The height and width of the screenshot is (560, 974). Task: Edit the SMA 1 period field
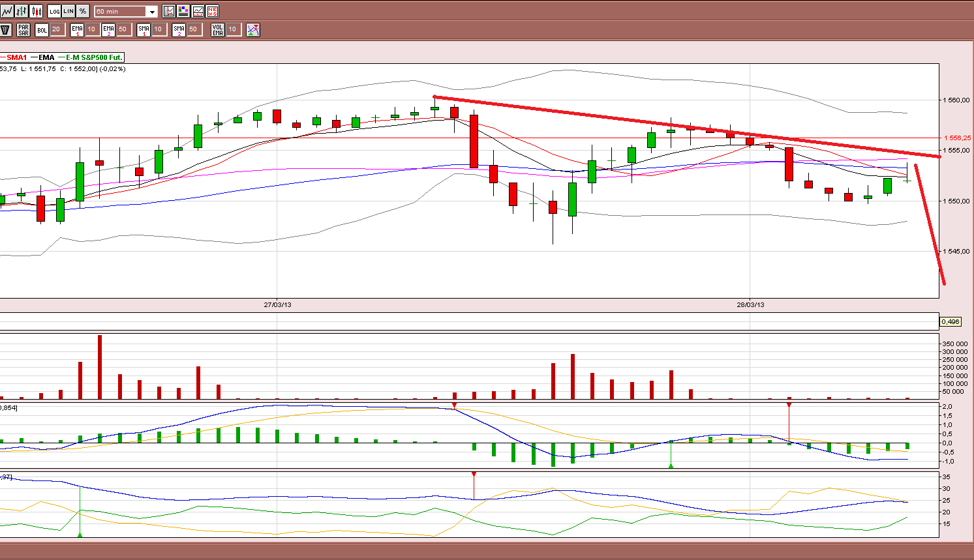point(159,29)
